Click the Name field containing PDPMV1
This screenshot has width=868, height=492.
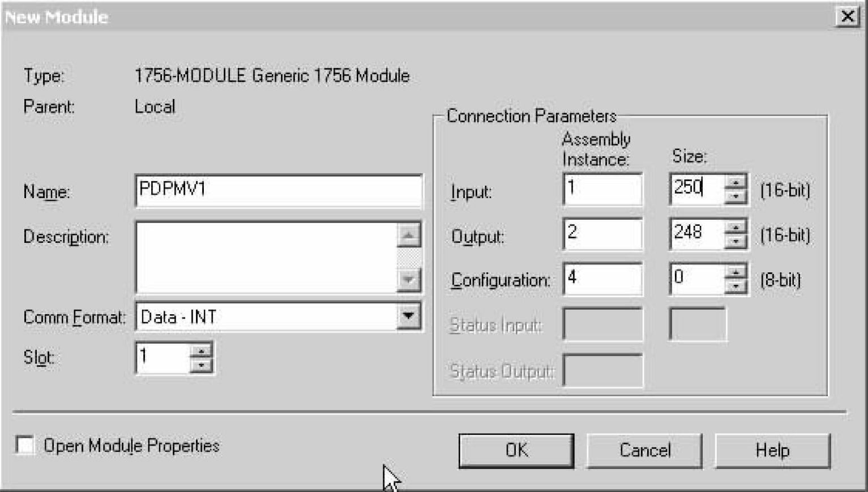279,190
